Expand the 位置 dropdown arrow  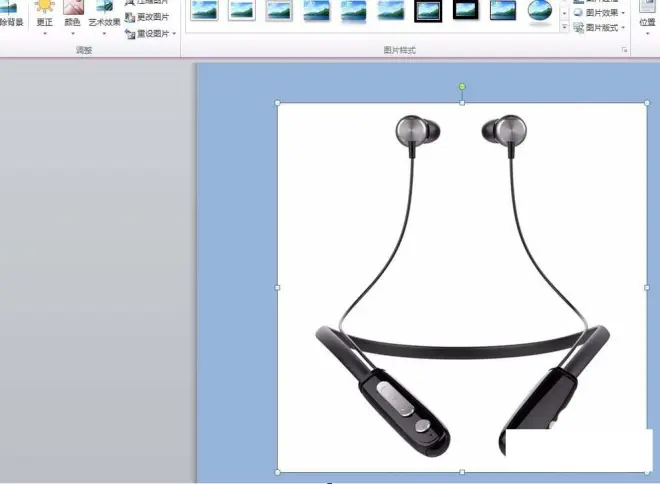(647, 33)
